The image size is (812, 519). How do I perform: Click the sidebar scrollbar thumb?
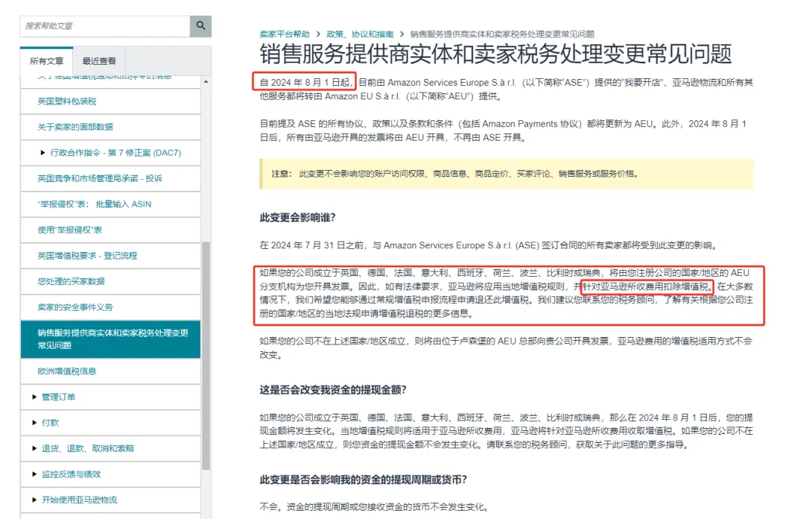[206, 356]
